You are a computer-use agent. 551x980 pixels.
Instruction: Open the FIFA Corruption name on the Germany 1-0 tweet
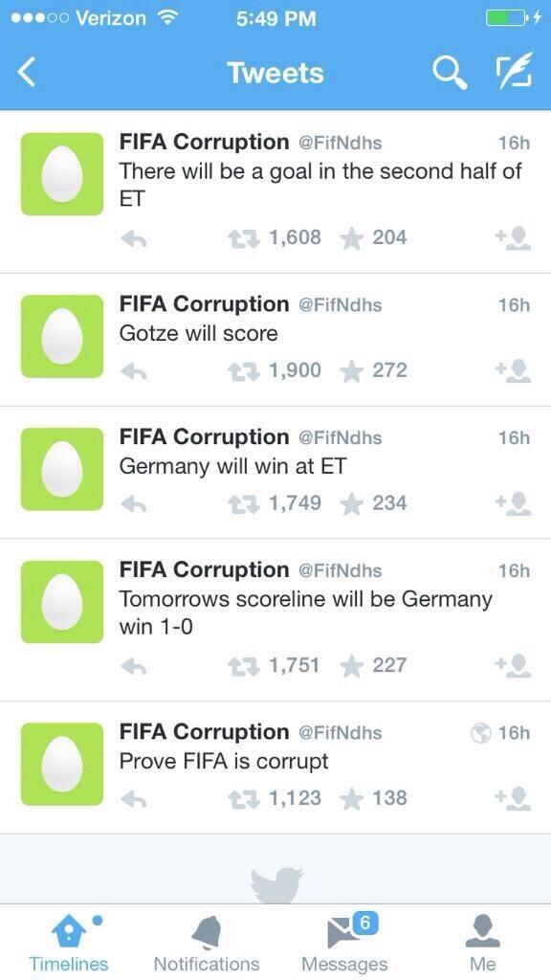(x=205, y=570)
